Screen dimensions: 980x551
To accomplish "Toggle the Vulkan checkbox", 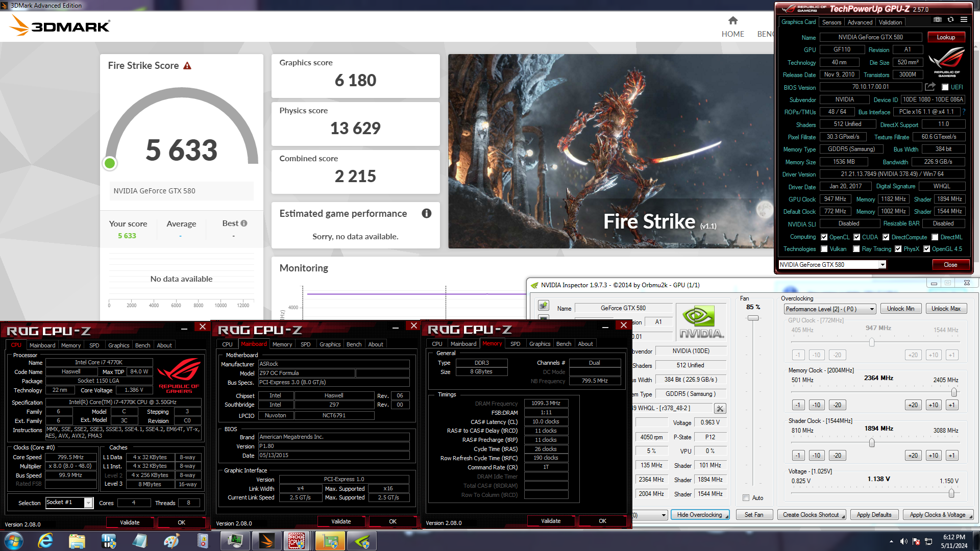I will 824,249.
